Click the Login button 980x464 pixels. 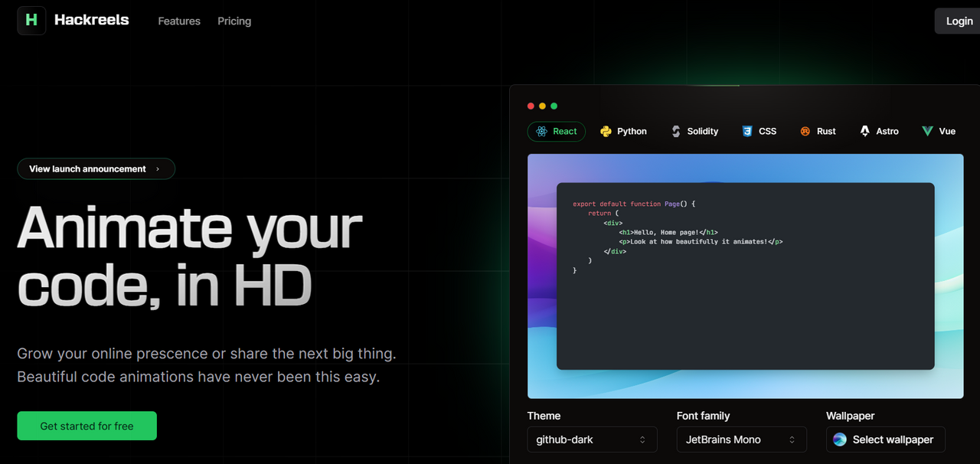[959, 21]
